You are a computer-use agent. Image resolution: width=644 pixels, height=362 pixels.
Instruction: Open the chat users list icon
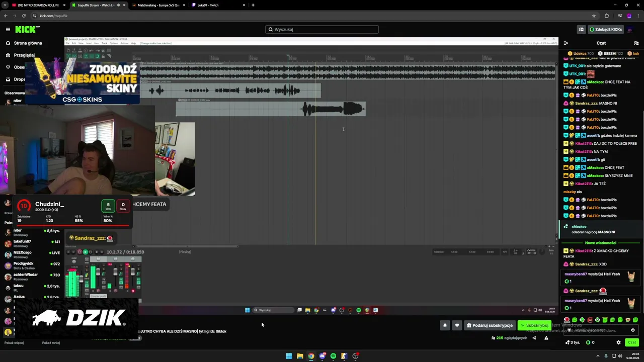point(636,43)
